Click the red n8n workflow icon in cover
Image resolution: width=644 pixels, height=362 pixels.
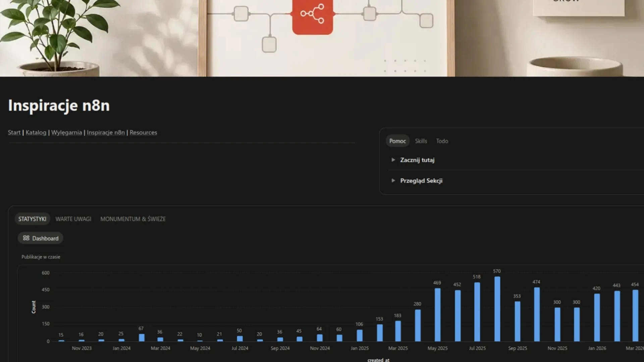[312, 17]
